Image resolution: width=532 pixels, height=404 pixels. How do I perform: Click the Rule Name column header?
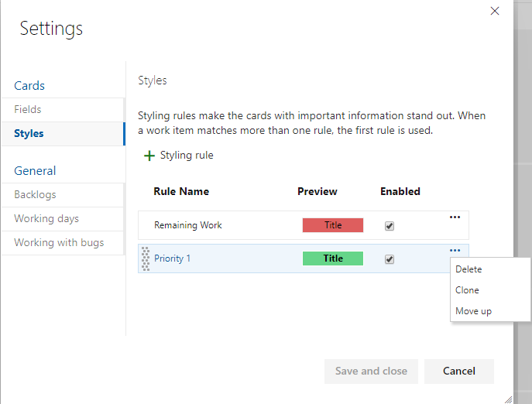tap(181, 192)
